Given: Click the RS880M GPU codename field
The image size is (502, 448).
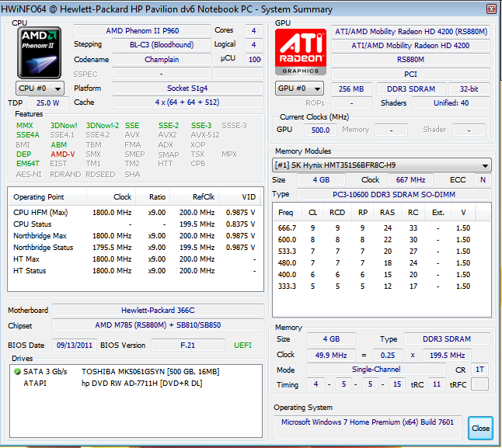Looking at the screenshot, I should tap(410, 60).
